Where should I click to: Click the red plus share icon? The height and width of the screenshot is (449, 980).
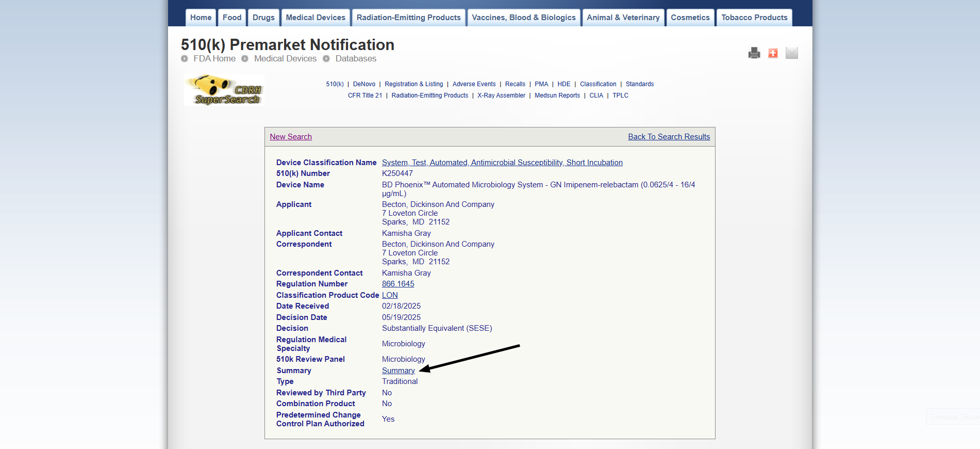pyautogui.click(x=773, y=53)
